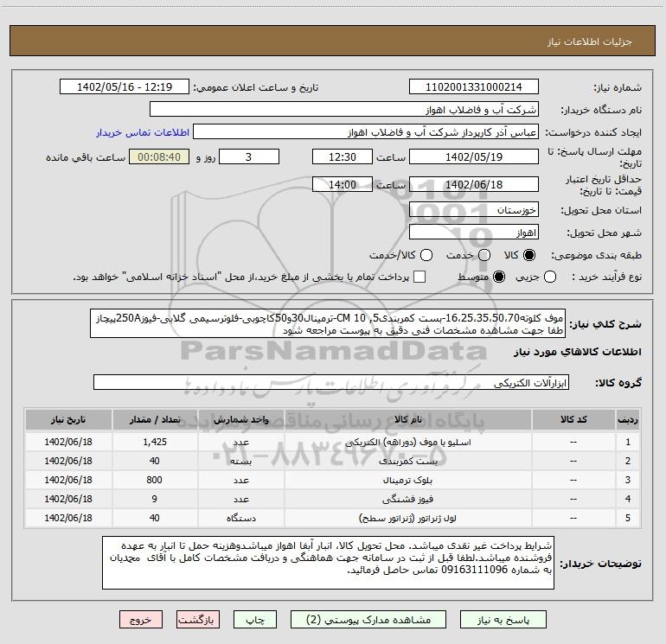The height and width of the screenshot is (644, 666).
Task: Click the شماره نیاز field 1102001331000214
Action: [x=474, y=87]
